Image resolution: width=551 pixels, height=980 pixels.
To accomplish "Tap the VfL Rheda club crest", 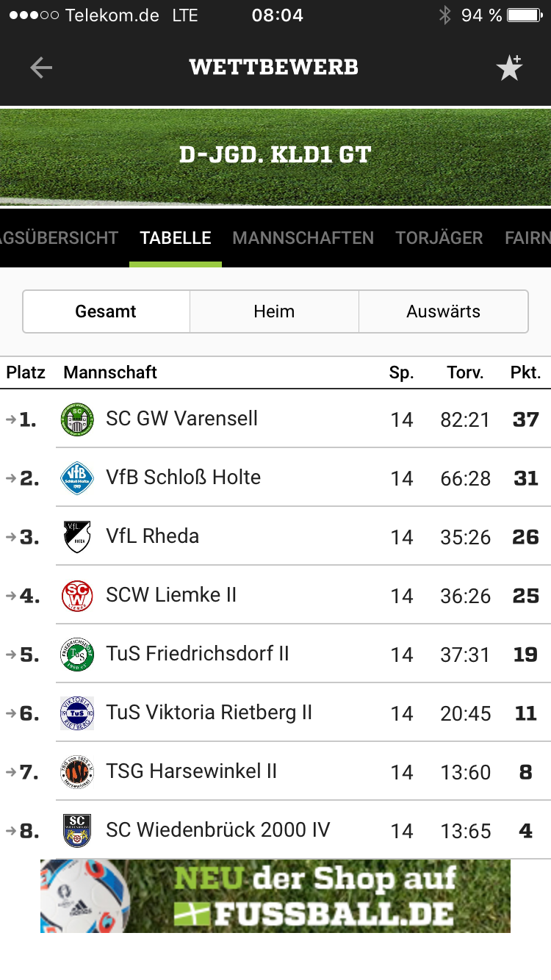I will point(77,537).
